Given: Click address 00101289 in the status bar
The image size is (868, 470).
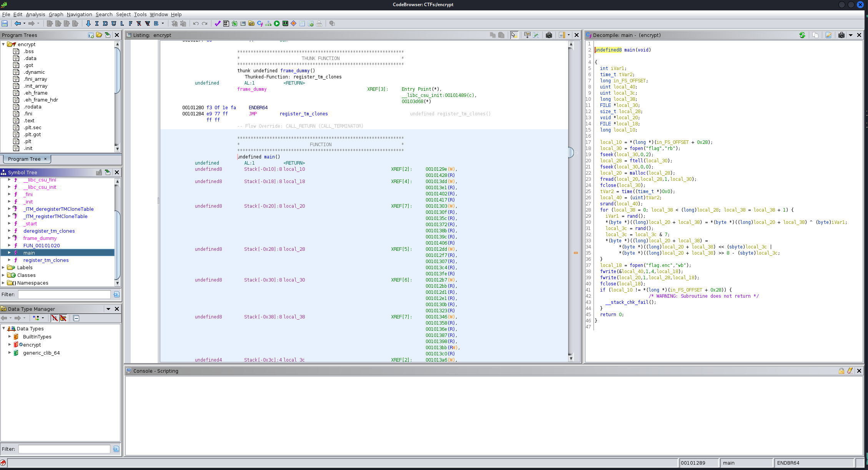Looking at the screenshot, I should (x=693, y=463).
